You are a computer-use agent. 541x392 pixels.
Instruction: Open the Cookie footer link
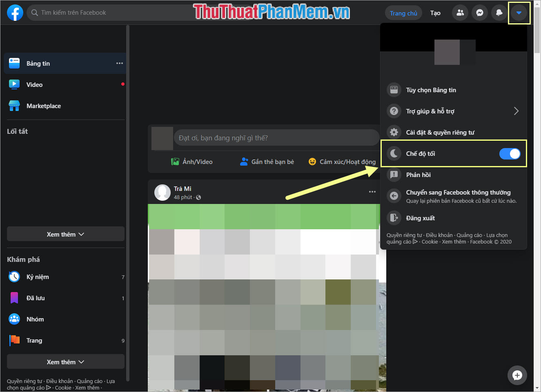[x=430, y=241]
